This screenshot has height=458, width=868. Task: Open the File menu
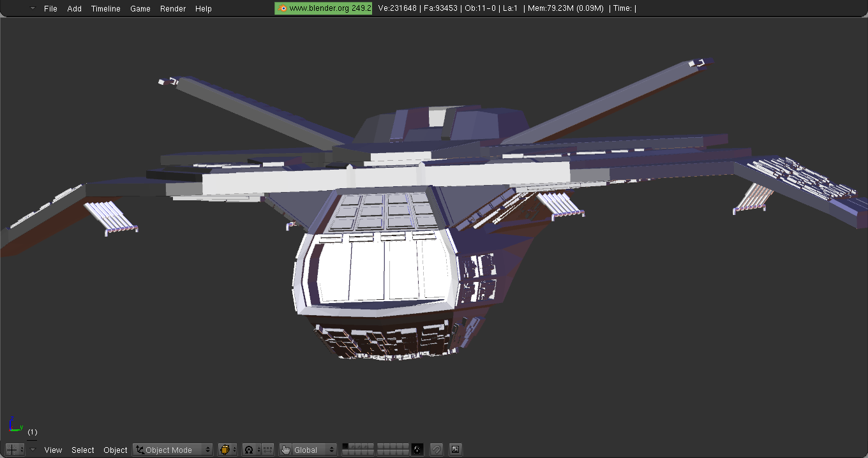pyautogui.click(x=50, y=8)
